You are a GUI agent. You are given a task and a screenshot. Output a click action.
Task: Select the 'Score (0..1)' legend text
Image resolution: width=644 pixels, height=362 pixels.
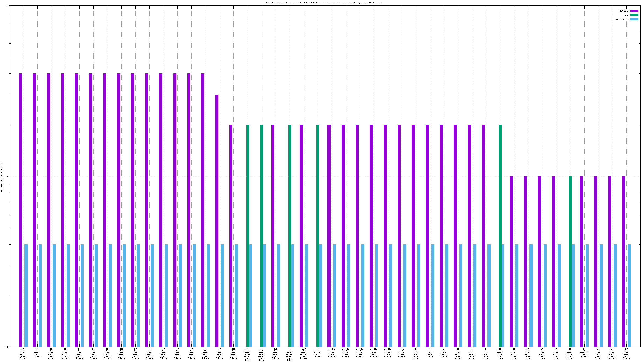(x=622, y=19)
